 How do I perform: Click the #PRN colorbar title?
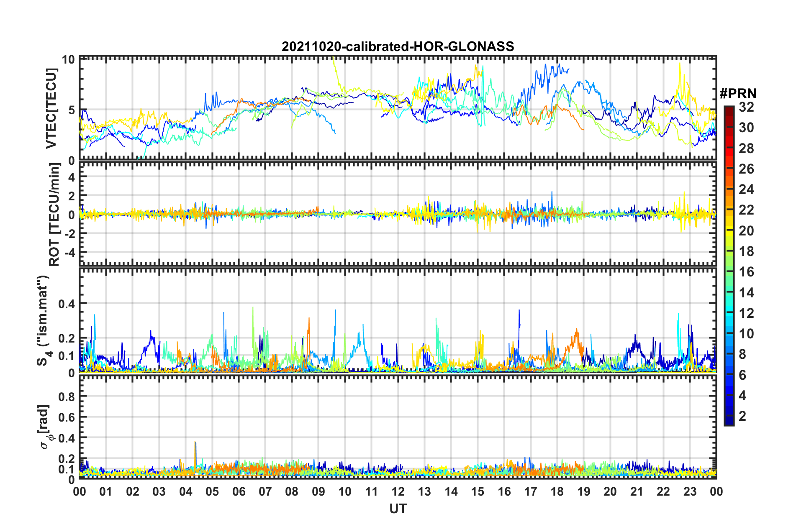pos(738,93)
